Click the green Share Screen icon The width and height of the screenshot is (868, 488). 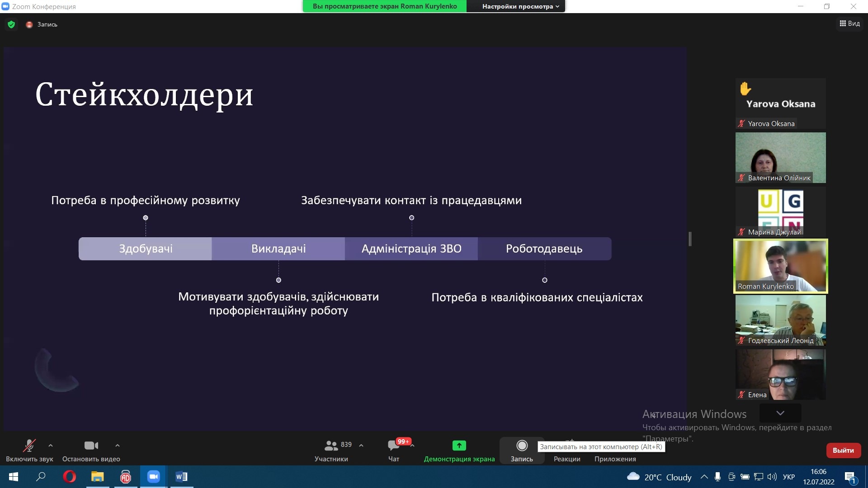tap(459, 446)
